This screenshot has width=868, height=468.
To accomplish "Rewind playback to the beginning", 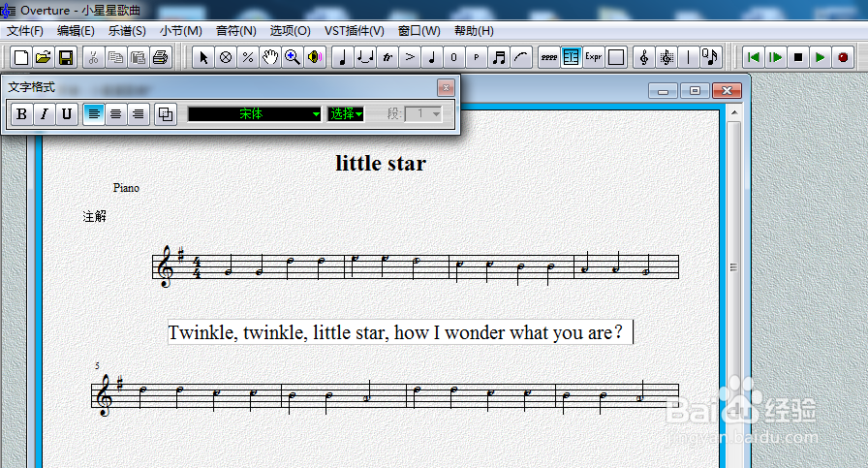I will click(x=754, y=57).
